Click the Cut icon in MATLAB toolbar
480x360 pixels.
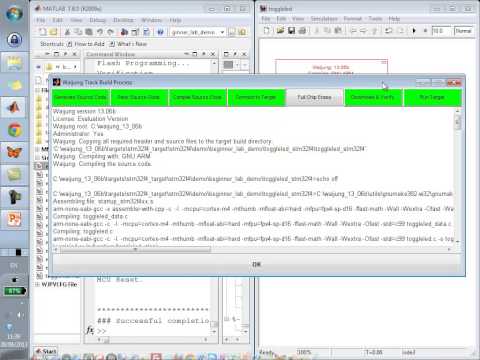(x=67, y=32)
